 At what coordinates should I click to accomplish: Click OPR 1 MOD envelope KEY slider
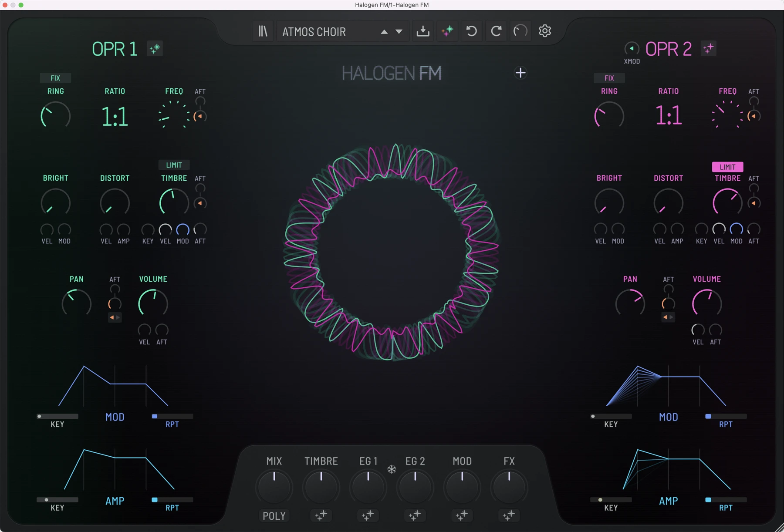[x=57, y=416]
